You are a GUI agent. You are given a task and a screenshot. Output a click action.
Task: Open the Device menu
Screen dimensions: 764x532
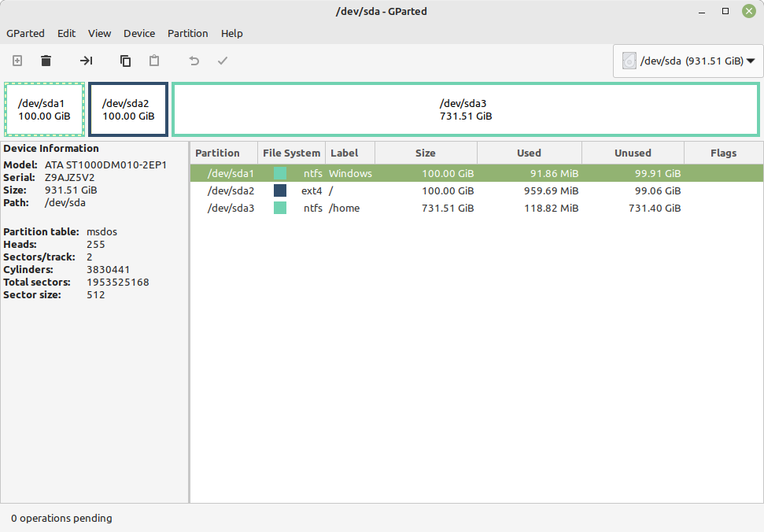[x=139, y=33]
